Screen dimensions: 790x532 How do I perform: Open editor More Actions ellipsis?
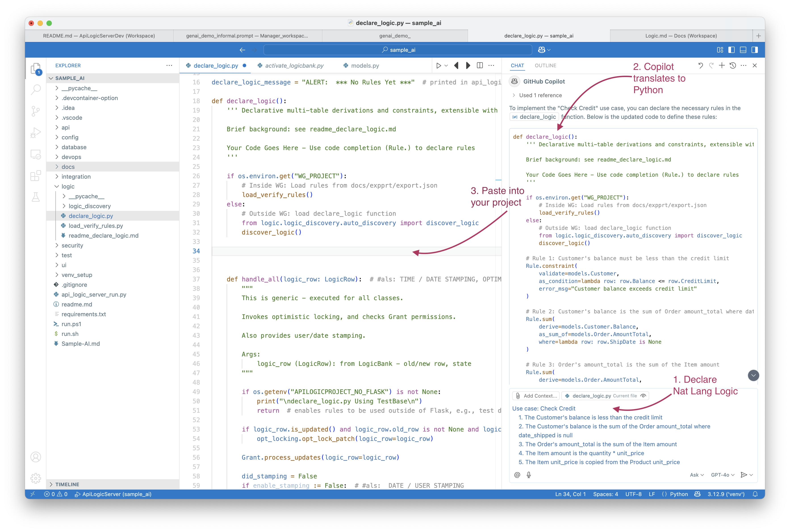click(x=491, y=65)
